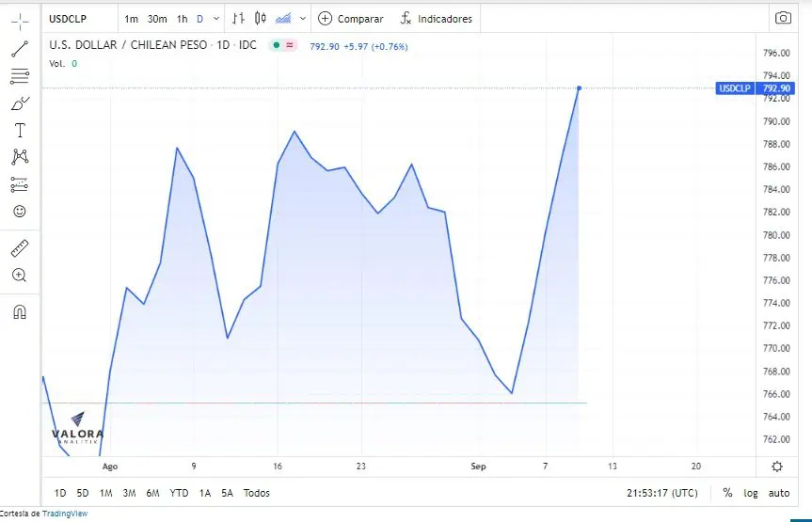Click the last data point on the chart
The width and height of the screenshot is (812, 522).
point(579,88)
